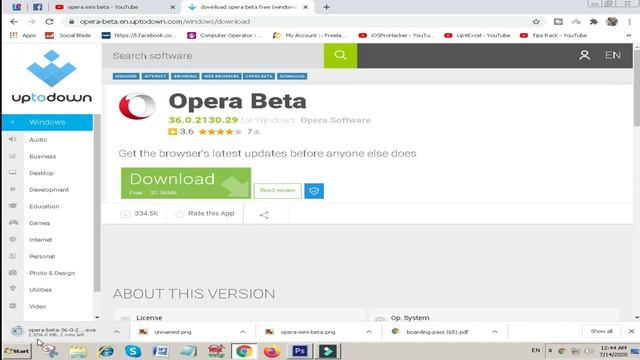Expand opera-beta exe download options
Screen dimensions: 640x360
116,332
